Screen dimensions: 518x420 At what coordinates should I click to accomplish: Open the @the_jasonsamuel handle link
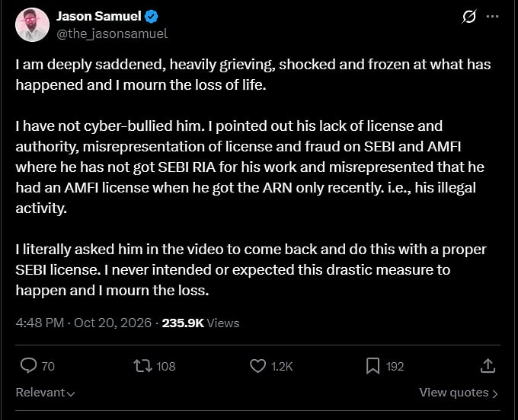[112, 33]
